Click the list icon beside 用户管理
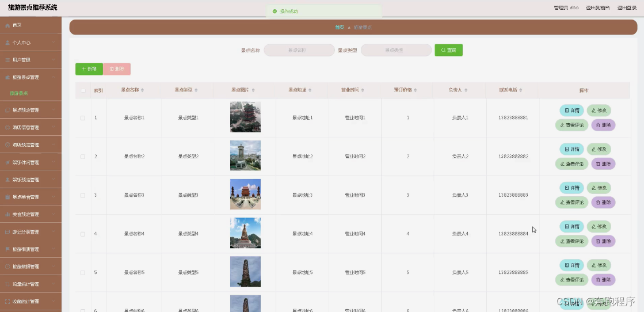Viewport: 644px width, 312px height. 7,60
